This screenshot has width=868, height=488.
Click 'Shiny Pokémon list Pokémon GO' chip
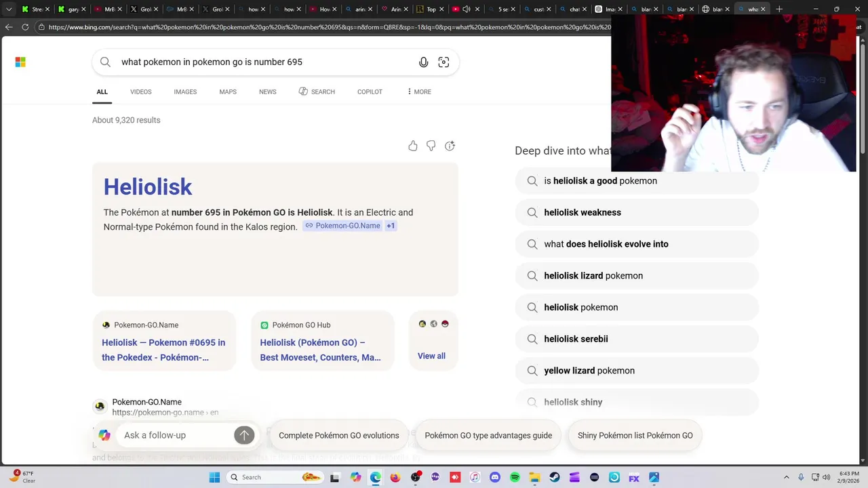pos(635,435)
